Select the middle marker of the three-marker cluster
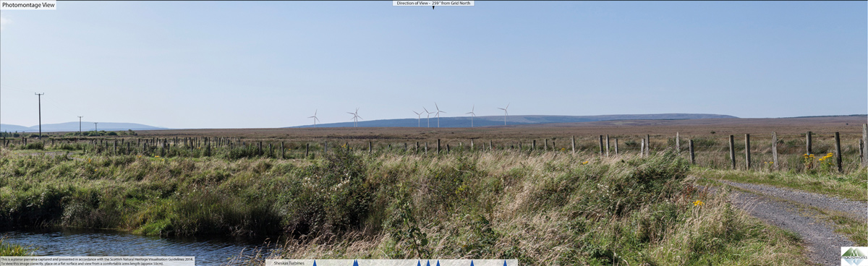Screen dimensions: 868x266 click(x=427, y=263)
